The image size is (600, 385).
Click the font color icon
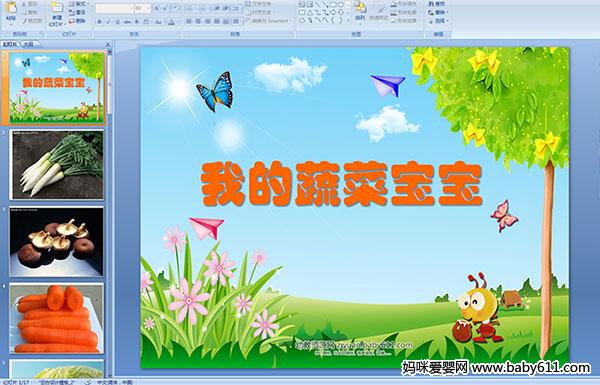pyautogui.click(x=171, y=22)
